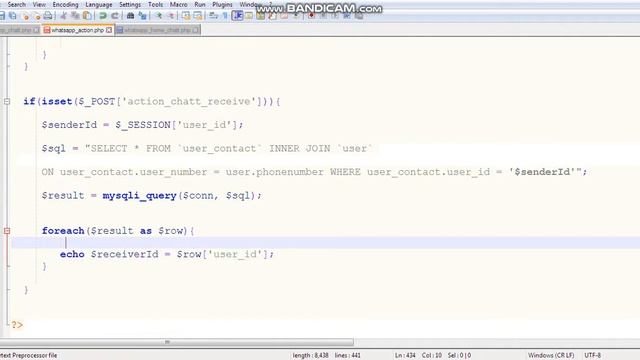Collapse the if(isset) code block
This screenshot has height=360, width=640.
[7, 101]
